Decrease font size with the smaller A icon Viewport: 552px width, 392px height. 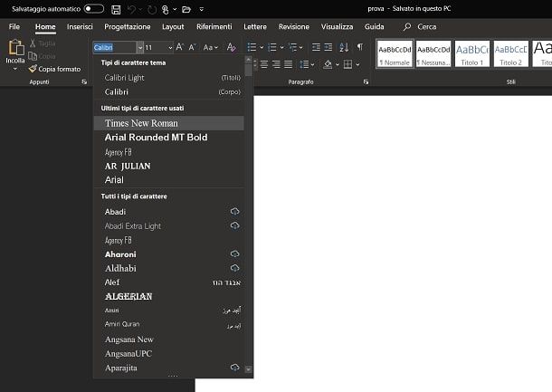pyautogui.click(x=192, y=47)
